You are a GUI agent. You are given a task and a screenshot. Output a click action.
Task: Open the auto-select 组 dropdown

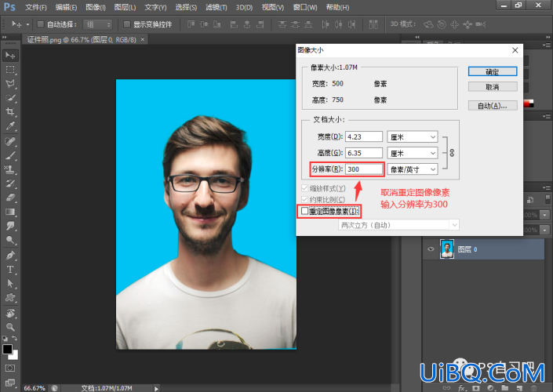(98, 24)
